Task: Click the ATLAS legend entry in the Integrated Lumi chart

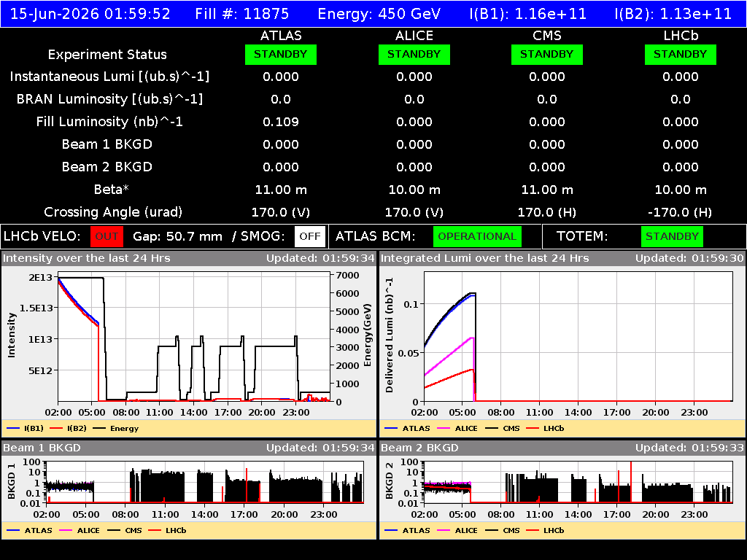Action: [x=407, y=428]
